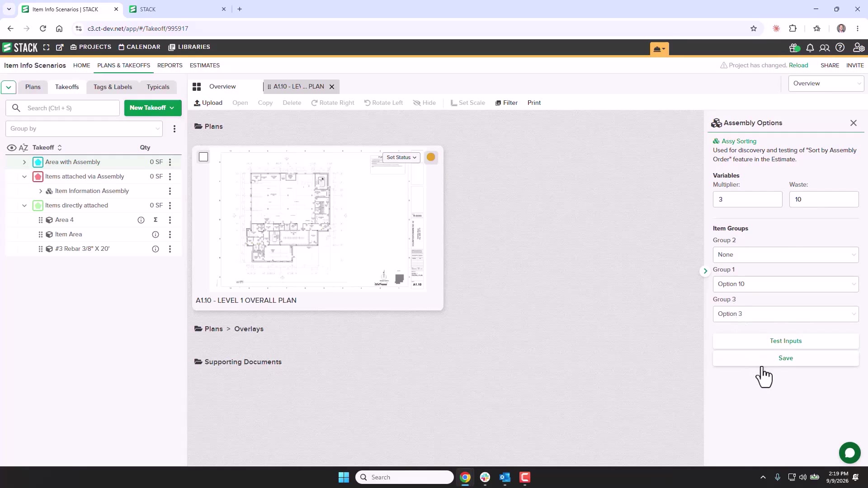Click the open-in-new-window icon

(60, 47)
